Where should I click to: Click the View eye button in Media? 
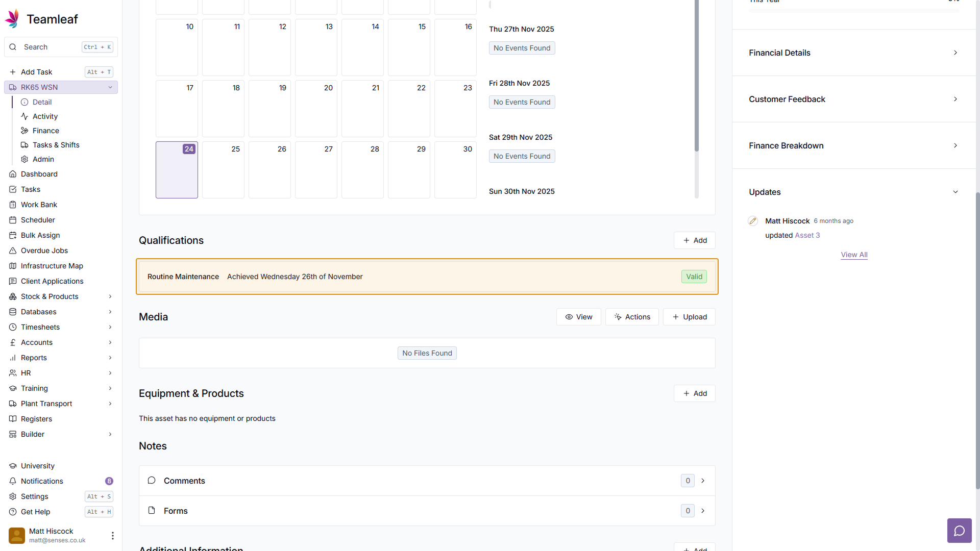[x=578, y=317]
